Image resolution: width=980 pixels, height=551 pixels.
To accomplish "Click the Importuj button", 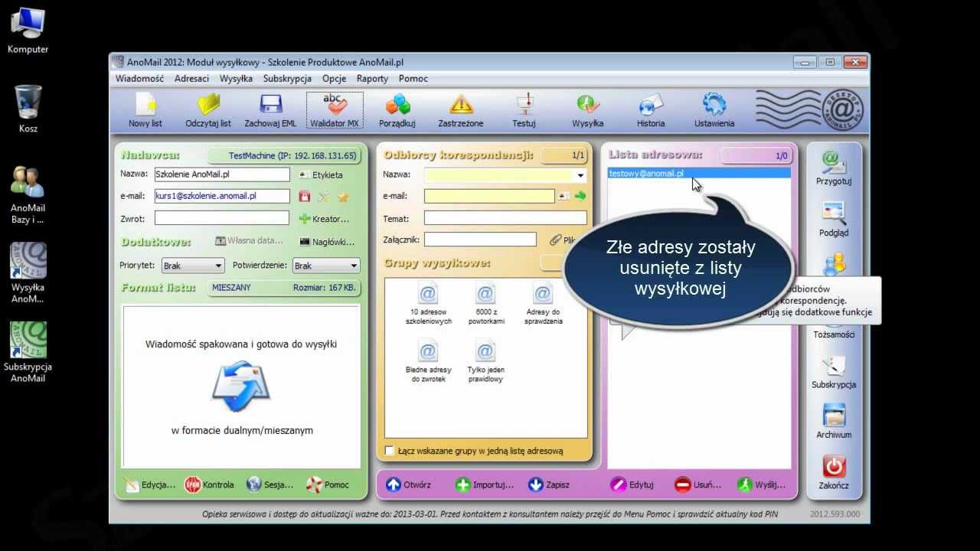I will click(485, 484).
